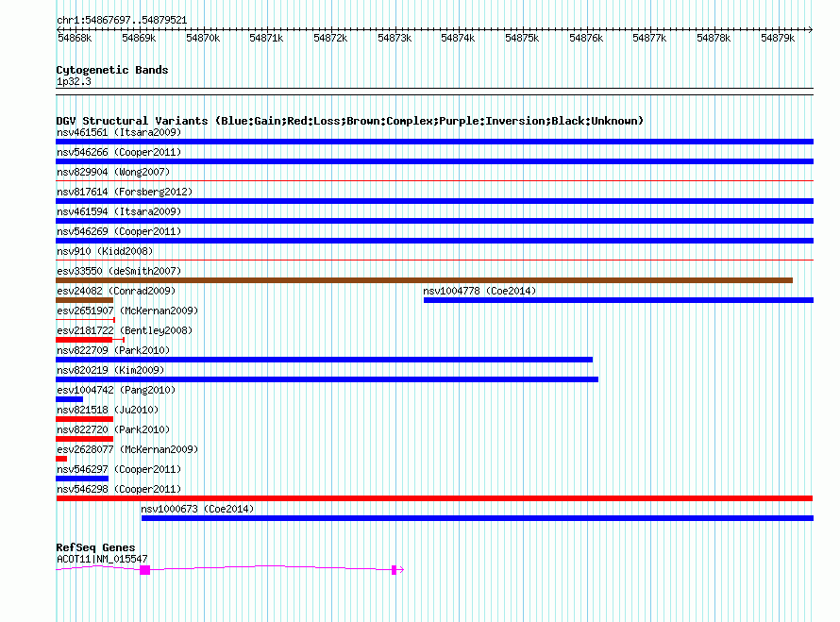Open the nsv829904 (Wong2007) label
This screenshot has height=622, width=840.
pyautogui.click(x=113, y=172)
